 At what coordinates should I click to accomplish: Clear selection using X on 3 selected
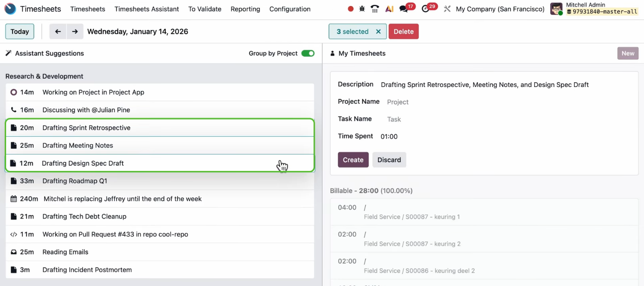[x=378, y=32]
